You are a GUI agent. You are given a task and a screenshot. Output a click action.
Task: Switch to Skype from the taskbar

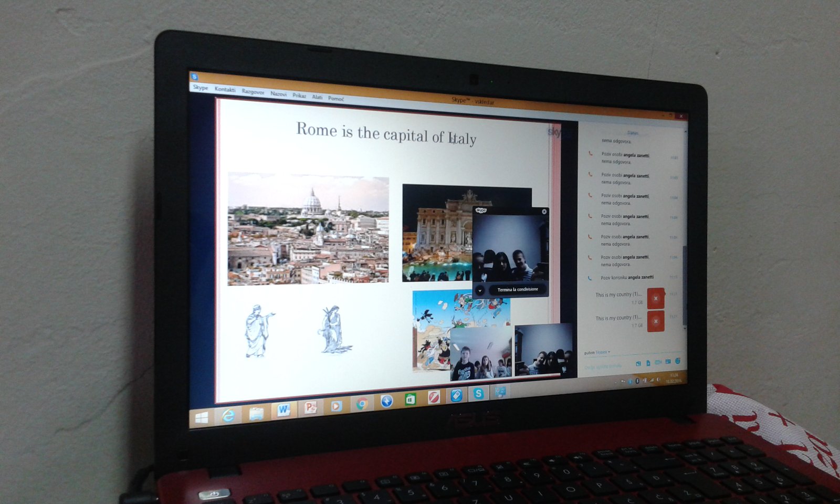[478, 393]
